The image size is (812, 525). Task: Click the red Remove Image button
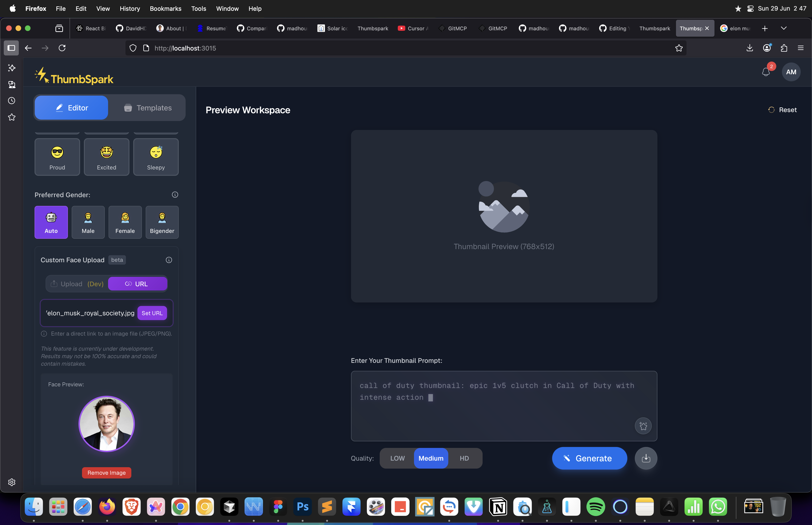(106, 473)
